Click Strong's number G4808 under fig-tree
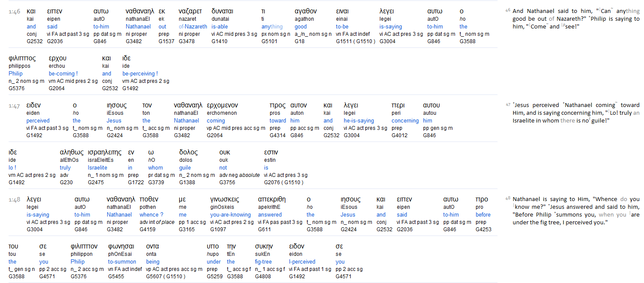644x283 pixels. [264, 277]
